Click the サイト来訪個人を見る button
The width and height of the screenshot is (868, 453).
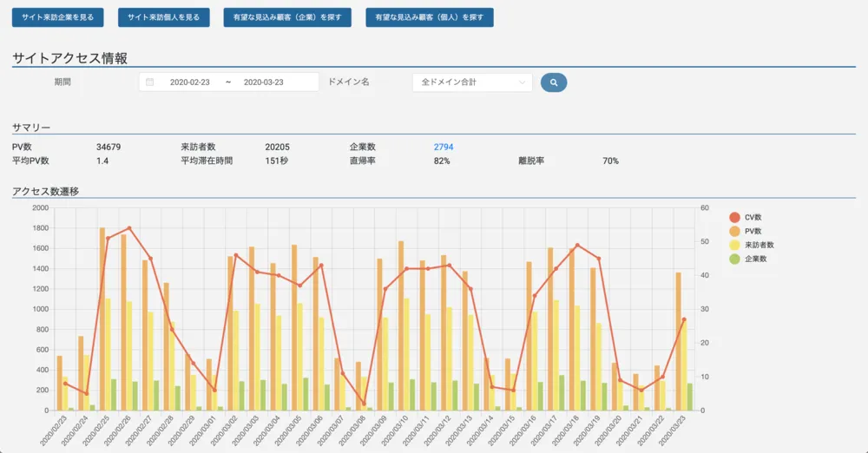tap(163, 17)
